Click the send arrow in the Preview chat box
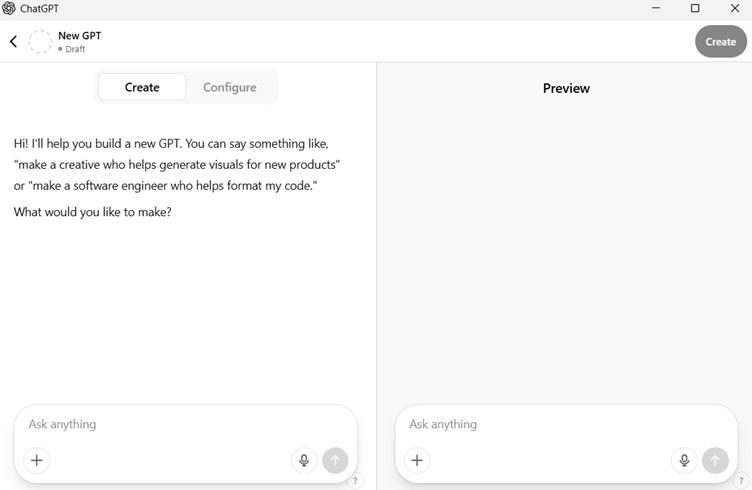 pos(715,460)
